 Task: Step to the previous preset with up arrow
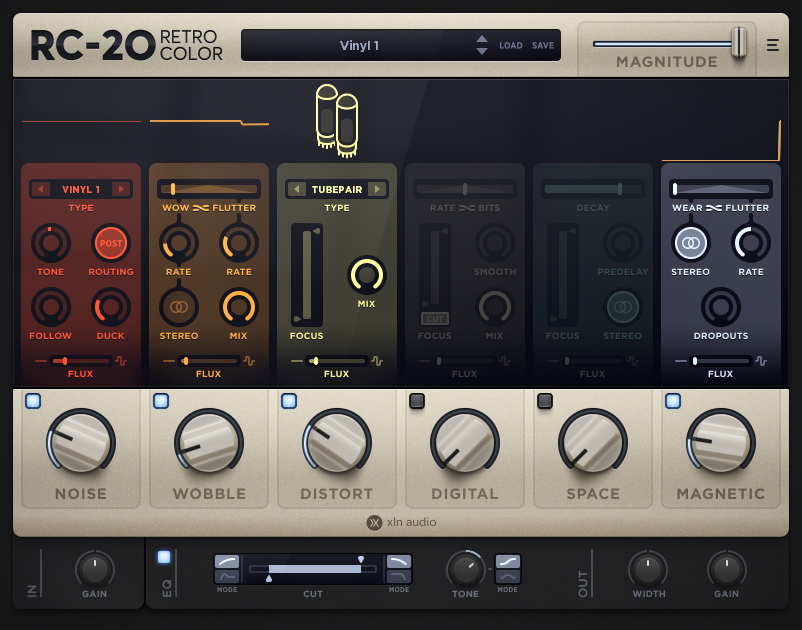coord(482,40)
